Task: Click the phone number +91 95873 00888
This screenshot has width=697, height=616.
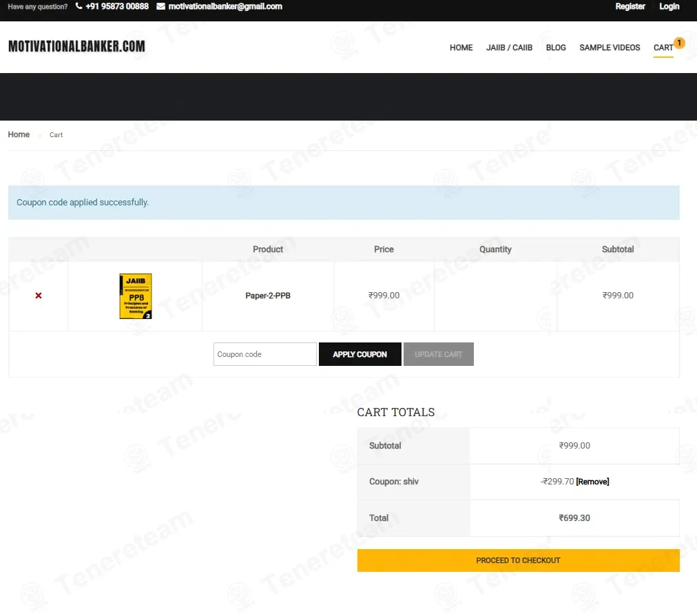Action: pos(117,6)
